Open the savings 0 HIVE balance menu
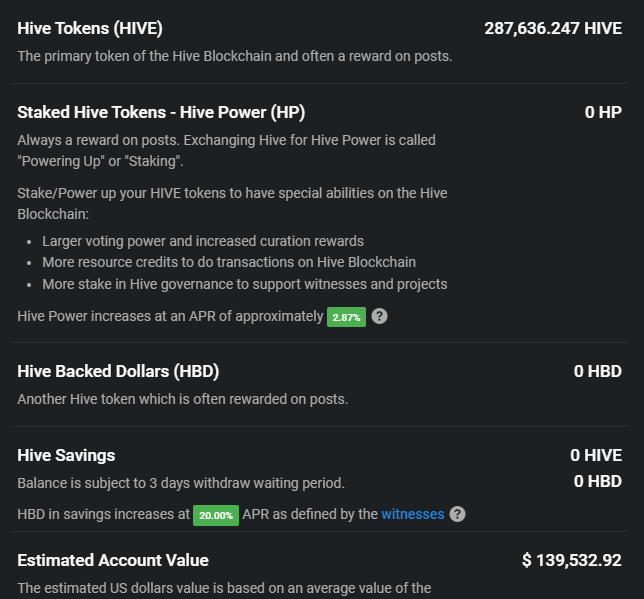The image size is (644, 599). [x=596, y=455]
